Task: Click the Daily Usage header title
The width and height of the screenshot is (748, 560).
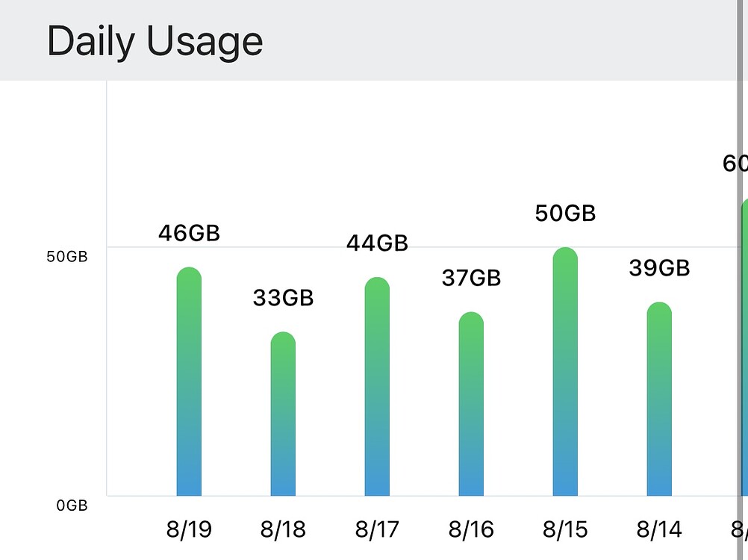Action: tap(155, 42)
